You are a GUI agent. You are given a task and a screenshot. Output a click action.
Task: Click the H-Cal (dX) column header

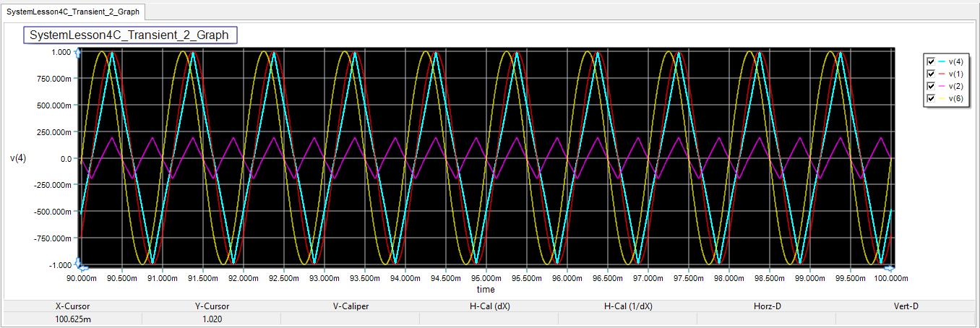[x=489, y=306]
